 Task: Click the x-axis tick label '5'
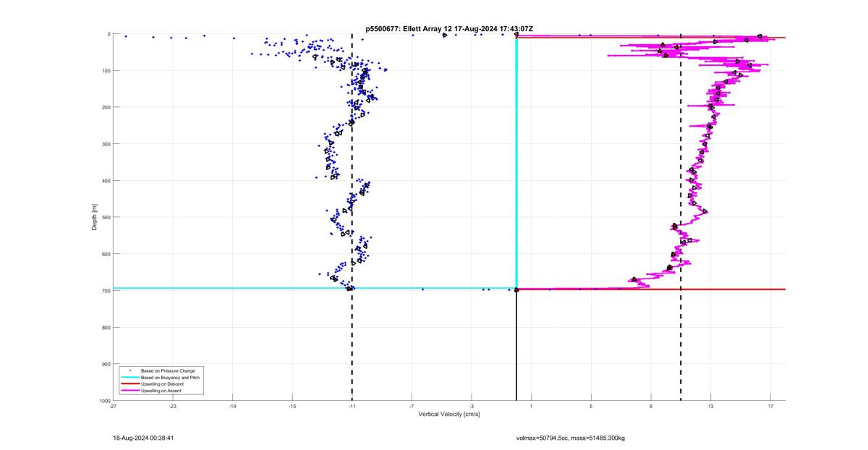tap(591, 406)
